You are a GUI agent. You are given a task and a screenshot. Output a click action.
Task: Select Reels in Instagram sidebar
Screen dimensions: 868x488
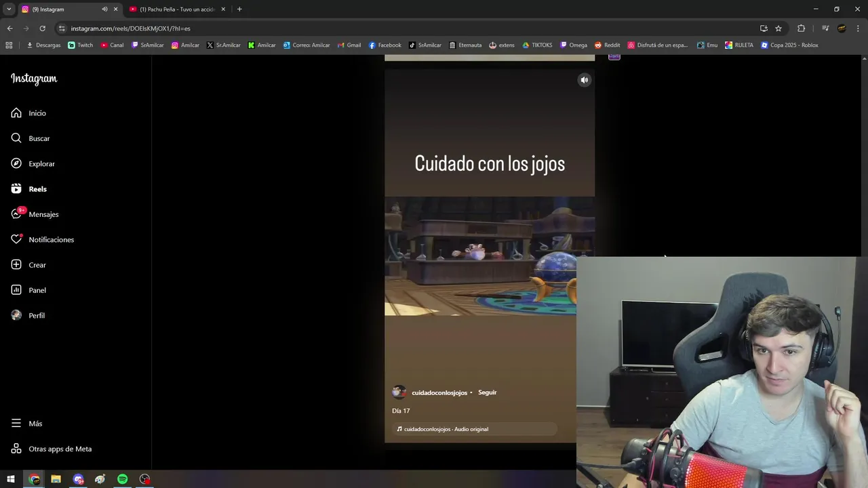29,189
